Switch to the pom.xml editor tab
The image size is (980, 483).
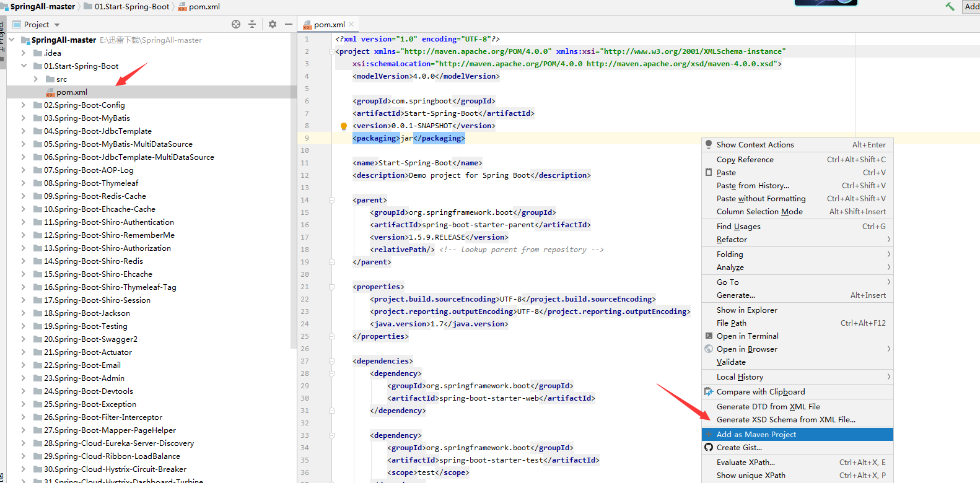329,25
